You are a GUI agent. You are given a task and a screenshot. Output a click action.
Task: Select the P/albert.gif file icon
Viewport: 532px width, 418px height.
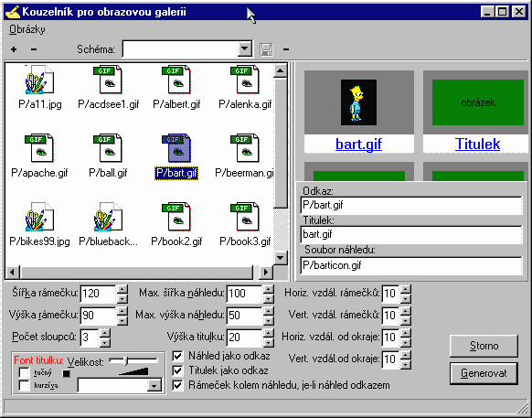[x=176, y=80]
